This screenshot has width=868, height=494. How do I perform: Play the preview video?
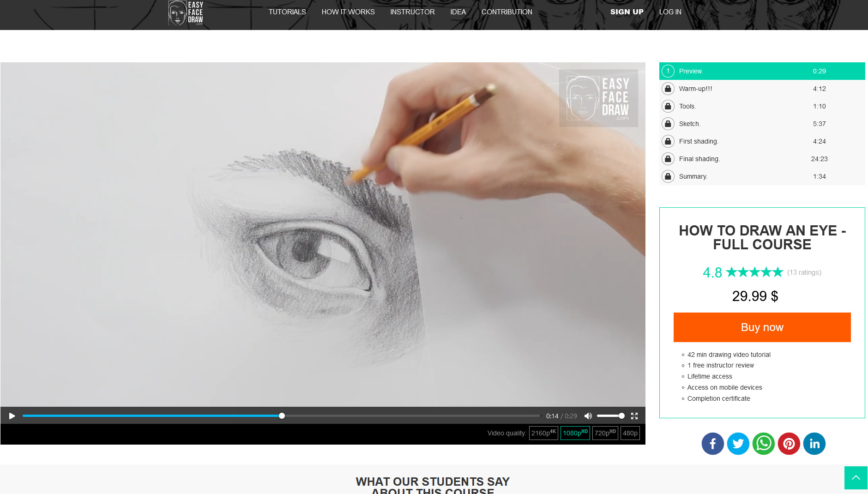click(x=12, y=416)
